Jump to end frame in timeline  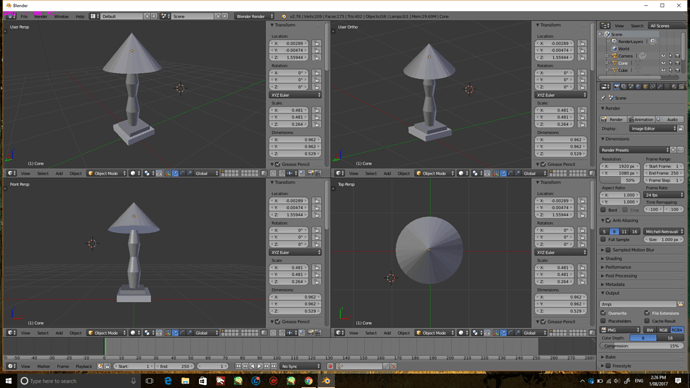274,366
